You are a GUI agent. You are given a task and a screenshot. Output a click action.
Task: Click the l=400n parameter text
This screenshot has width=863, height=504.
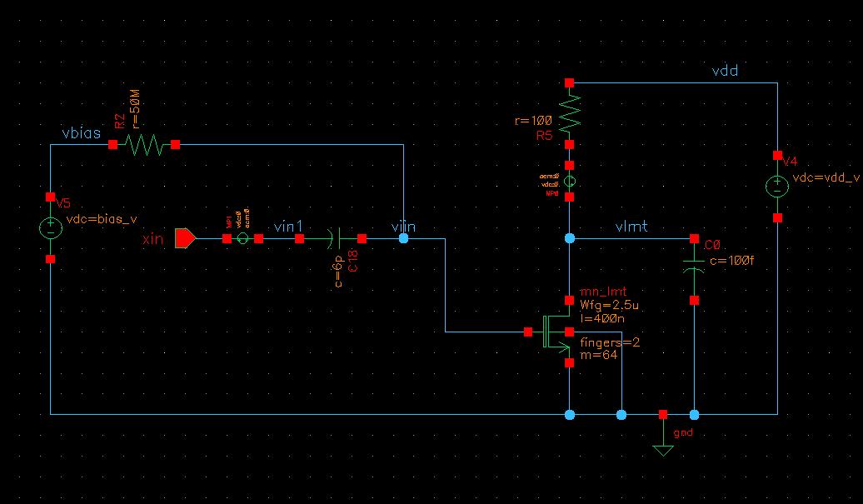(x=602, y=318)
